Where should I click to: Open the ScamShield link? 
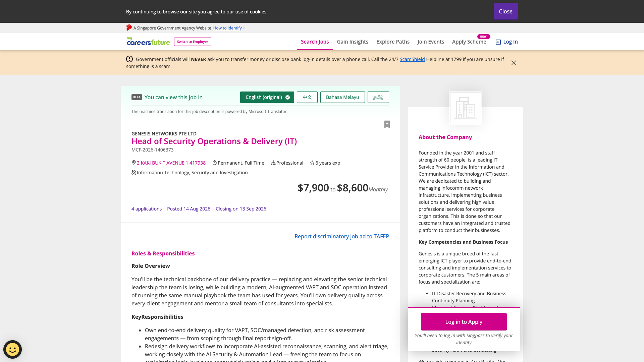pyautogui.click(x=412, y=59)
